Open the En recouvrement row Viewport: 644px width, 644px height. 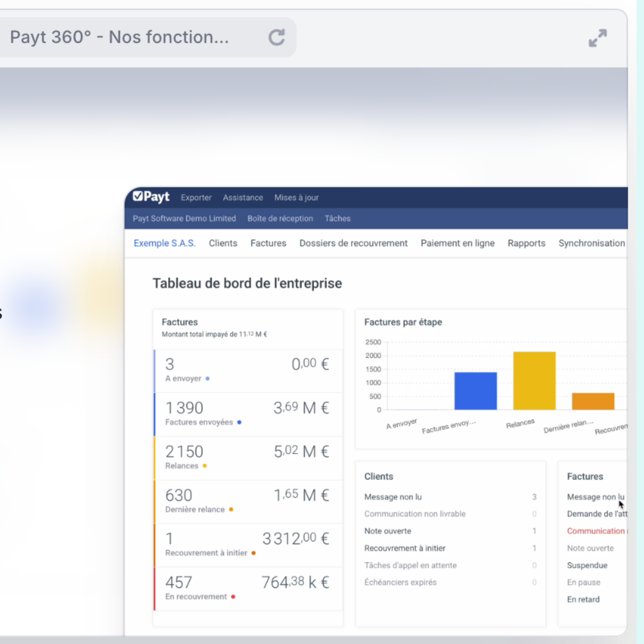click(248, 589)
